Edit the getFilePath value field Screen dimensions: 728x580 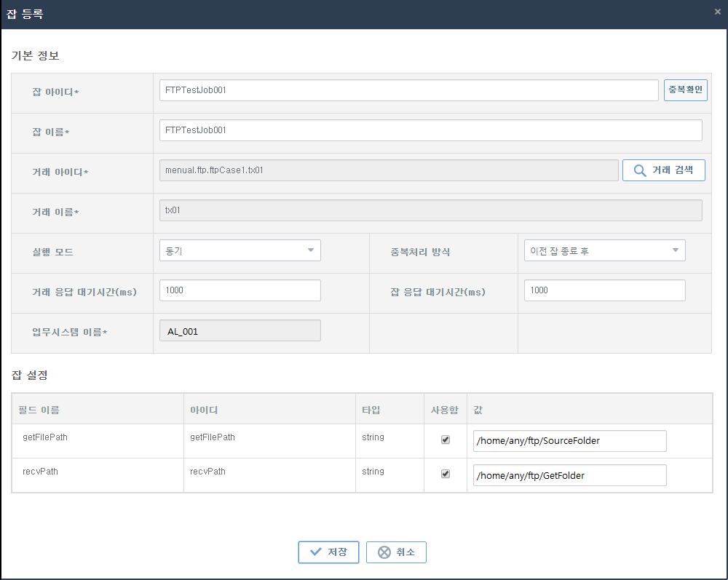(x=569, y=441)
